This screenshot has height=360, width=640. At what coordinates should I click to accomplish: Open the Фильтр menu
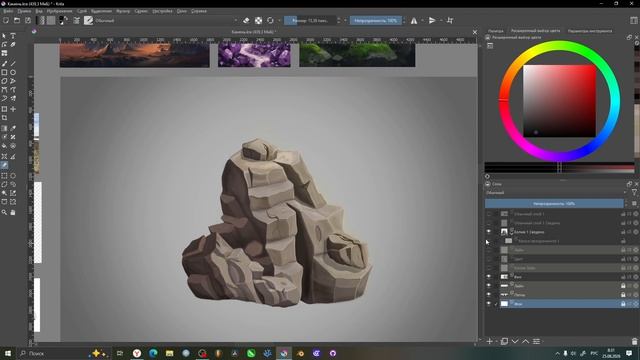tap(123, 11)
